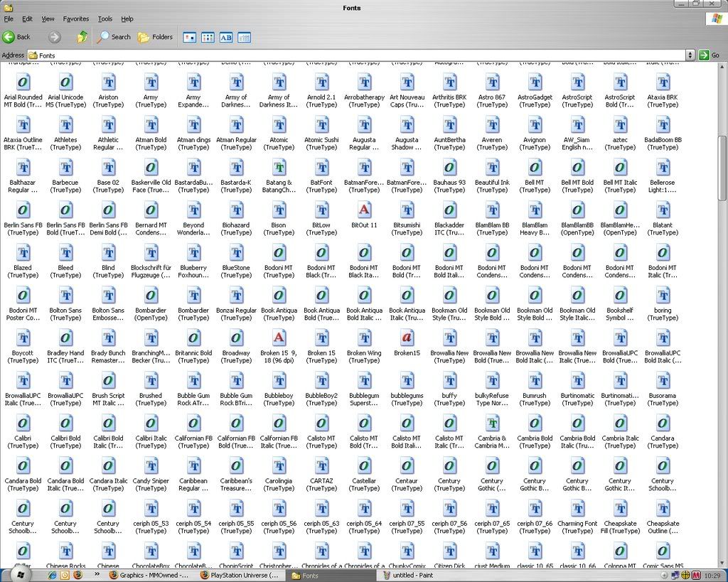Image resolution: width=728 pixels, height=582 pixels.
Task: Click the 'Centaur (TrueType)' label
Action: [x=407, y=485]
